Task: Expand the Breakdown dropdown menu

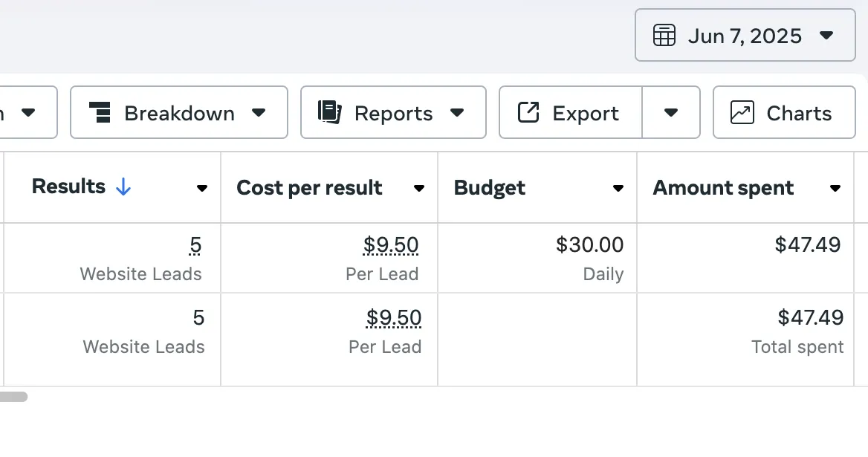Action: [x=258, y=113]
